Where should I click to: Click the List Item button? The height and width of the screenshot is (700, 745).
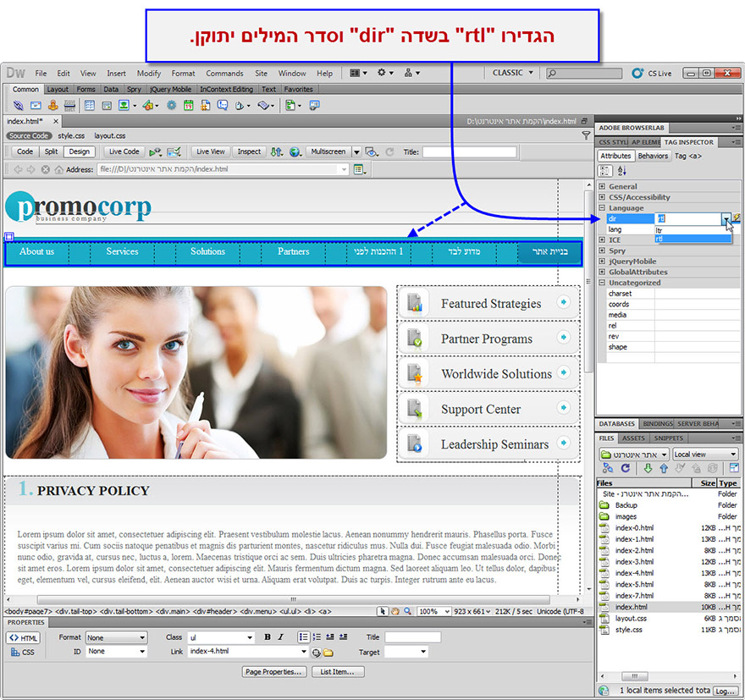[x=337, y=671]
